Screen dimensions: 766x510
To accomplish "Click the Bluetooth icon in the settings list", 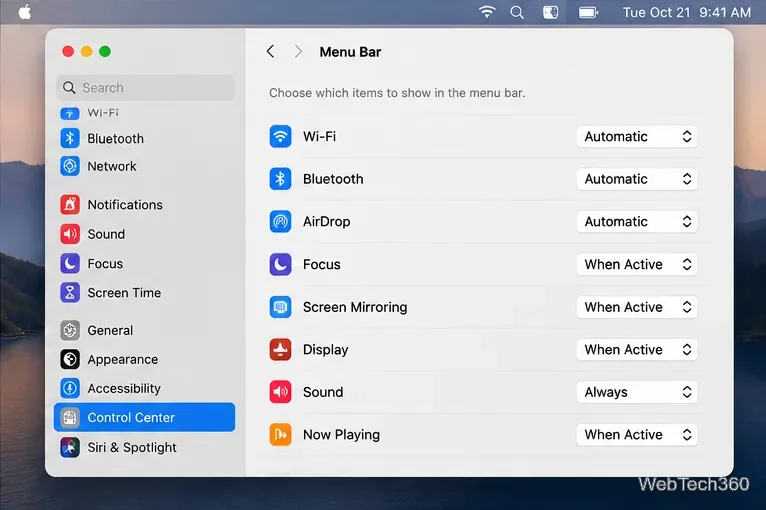I will [280, 179].
